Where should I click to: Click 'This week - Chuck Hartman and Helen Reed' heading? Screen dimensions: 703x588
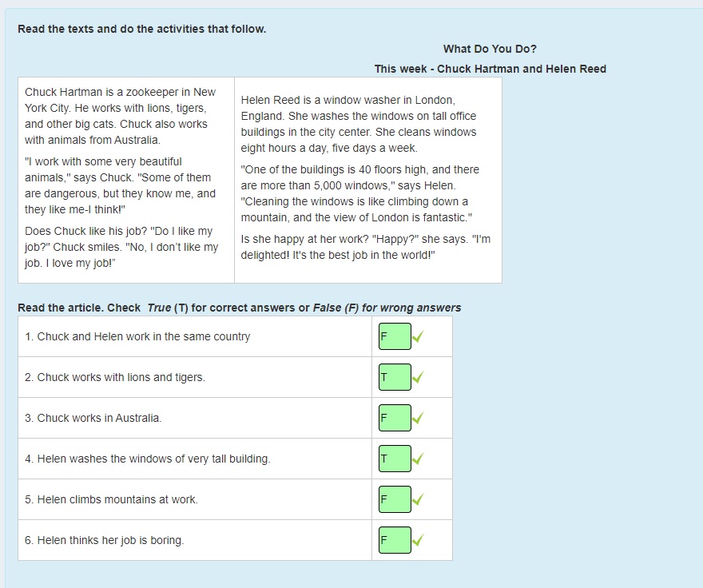(x=490, y=69)
